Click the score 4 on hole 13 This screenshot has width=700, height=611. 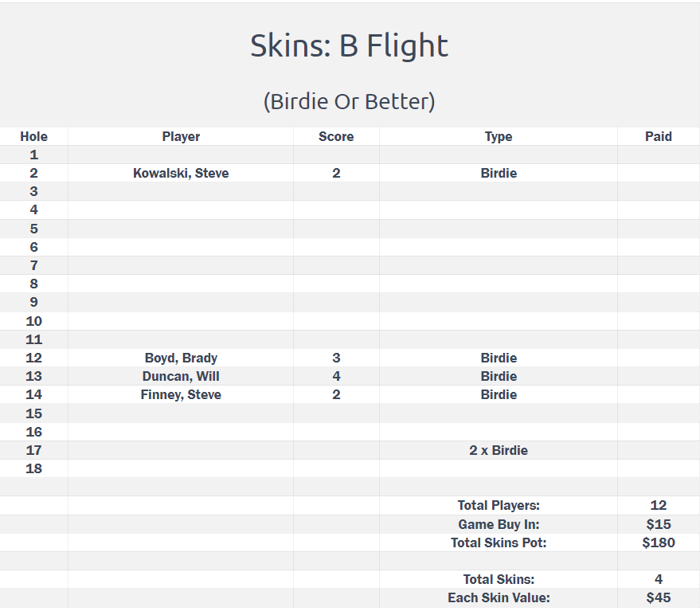[x=336, y=377]
